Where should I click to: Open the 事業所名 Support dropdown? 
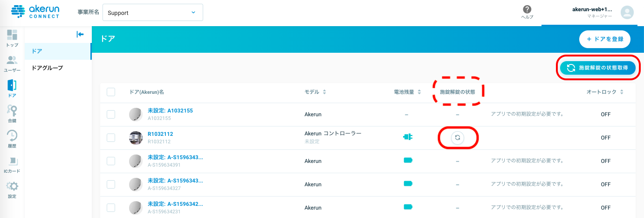153,13
